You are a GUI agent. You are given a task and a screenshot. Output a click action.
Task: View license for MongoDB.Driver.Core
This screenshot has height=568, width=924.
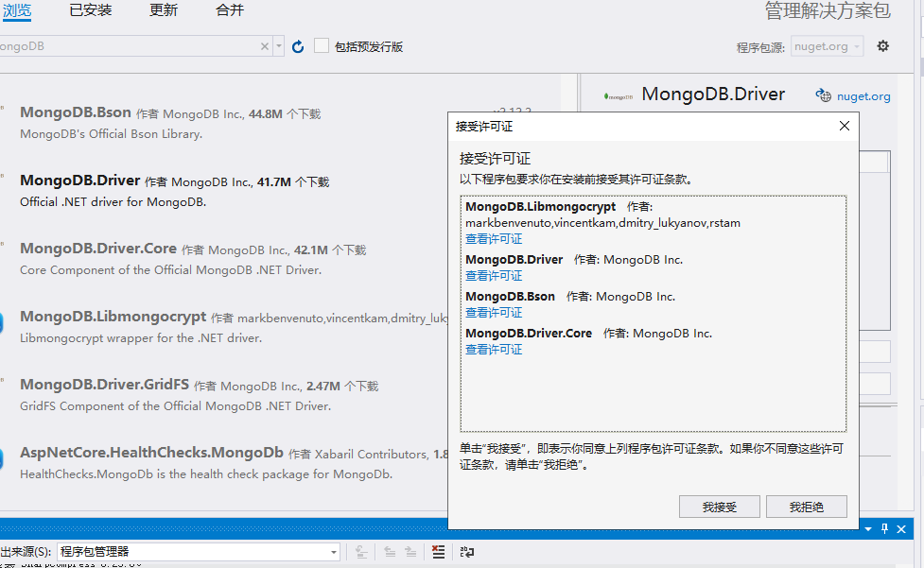click(x=494, y=350)
